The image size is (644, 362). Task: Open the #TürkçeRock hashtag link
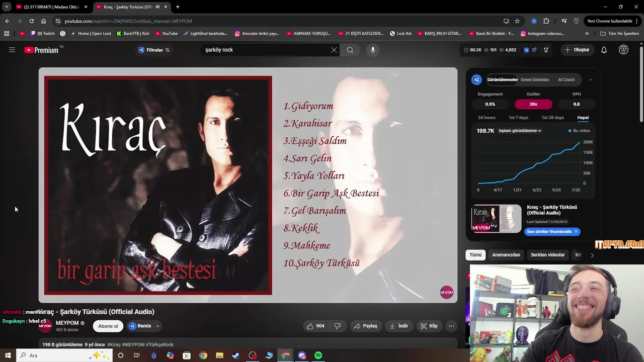pyautogui.click(x=159, y=344)
